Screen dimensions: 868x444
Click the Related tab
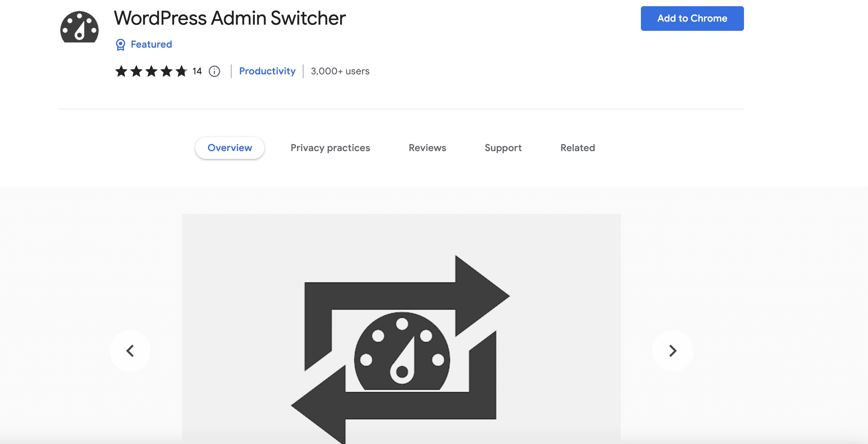point(577,148)
